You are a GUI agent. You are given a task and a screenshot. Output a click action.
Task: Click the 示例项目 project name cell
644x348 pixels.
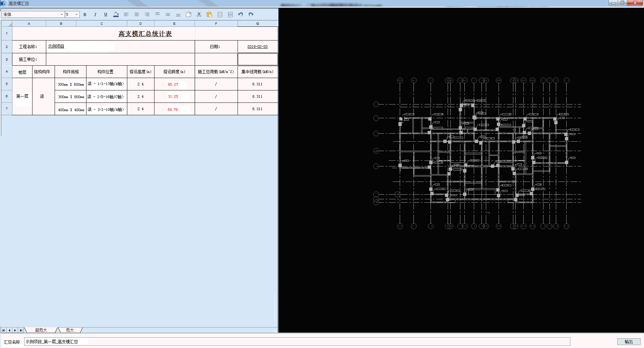click(120, 47)
